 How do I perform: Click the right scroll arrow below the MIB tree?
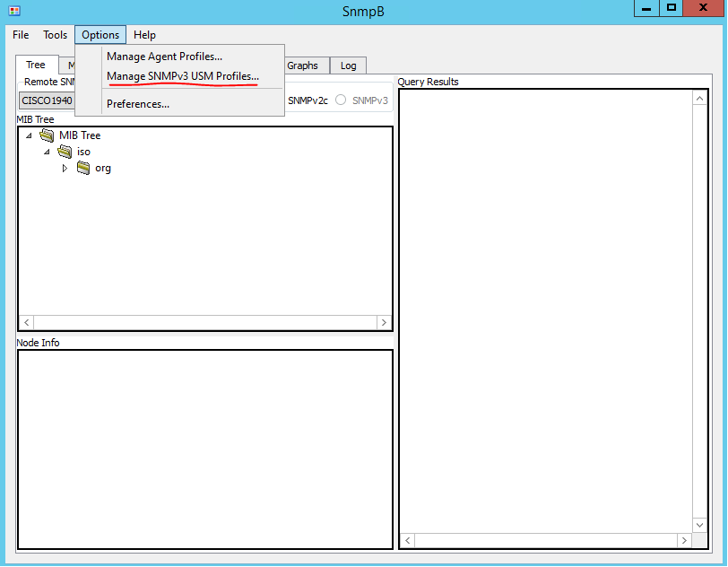[x=384, y=322]
